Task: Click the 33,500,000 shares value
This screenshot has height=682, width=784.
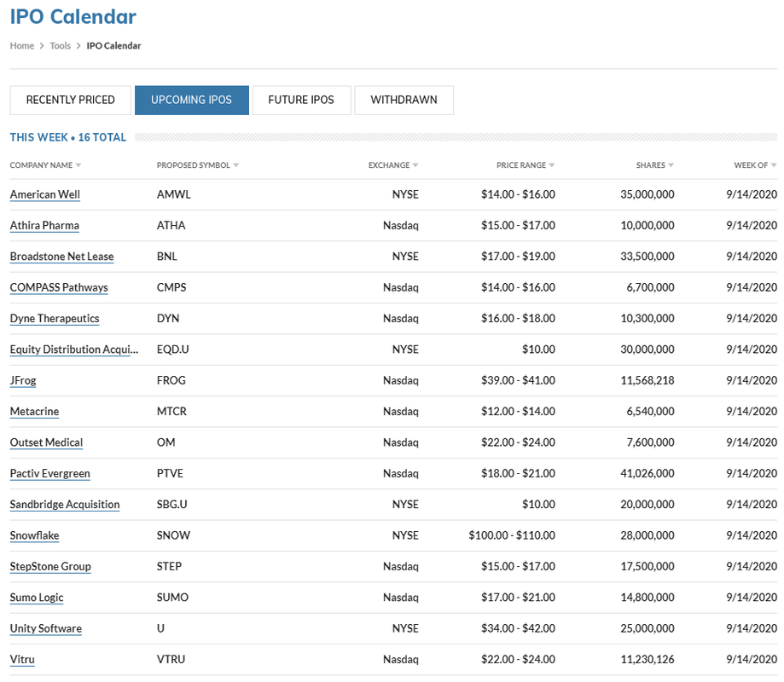Action: click(648, 257)
